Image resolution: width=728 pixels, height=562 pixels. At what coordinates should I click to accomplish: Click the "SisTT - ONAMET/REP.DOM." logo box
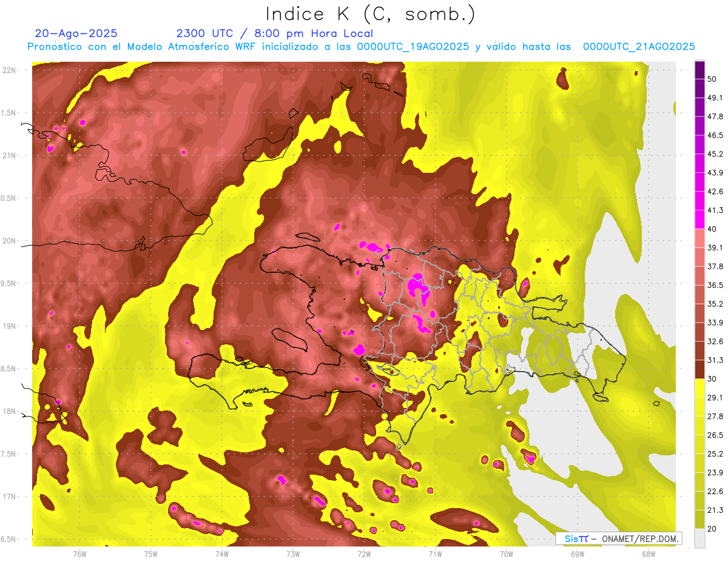tap(619, 538)
